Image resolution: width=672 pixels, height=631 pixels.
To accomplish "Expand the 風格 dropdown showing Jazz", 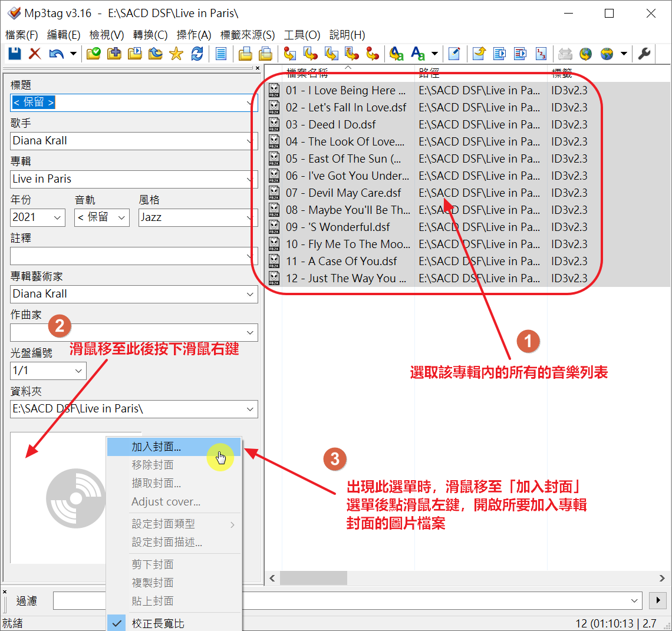I will click(x=250, y=217).
